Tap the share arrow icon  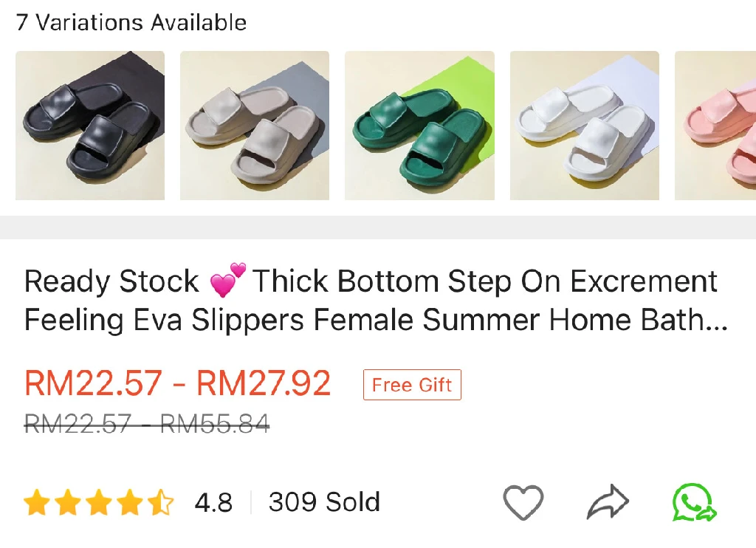608,503
